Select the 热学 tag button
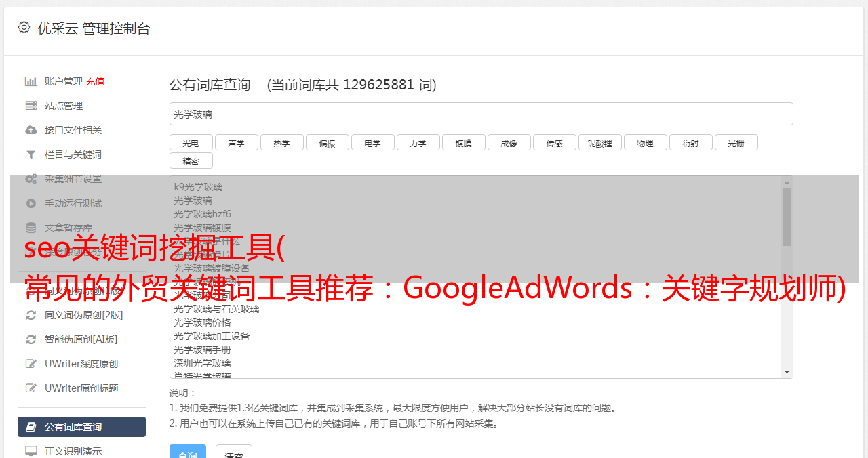868x458 pixels. (x=281, y=142)
